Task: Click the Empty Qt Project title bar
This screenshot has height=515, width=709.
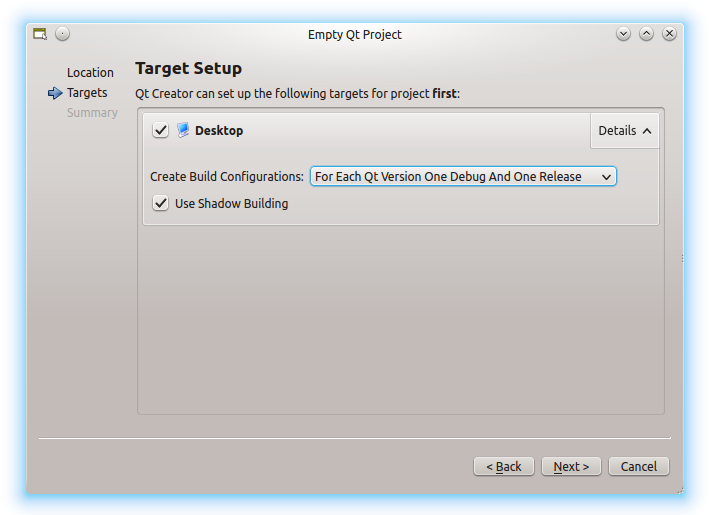Action: (x=355, y=34)
